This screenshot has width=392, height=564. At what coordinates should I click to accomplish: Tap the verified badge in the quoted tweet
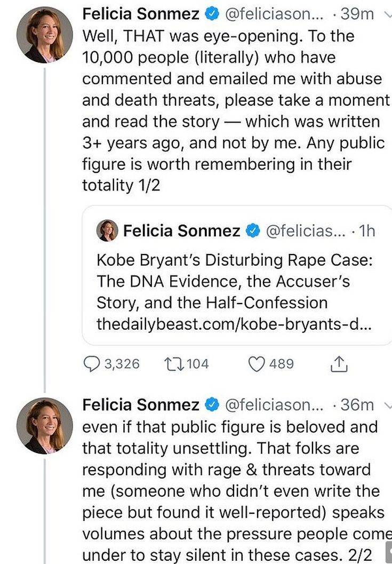[252, 231]
